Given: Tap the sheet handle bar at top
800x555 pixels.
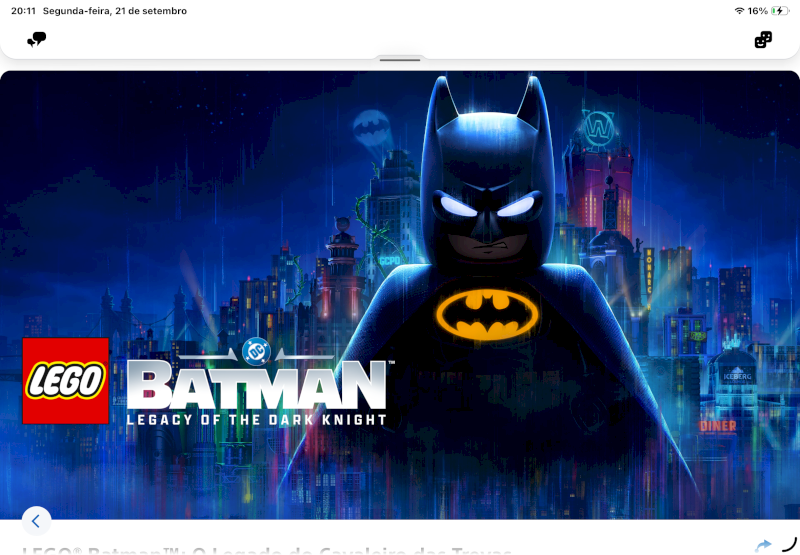Looking at the screenshot, I should pyautogui.click(x=400, y=60).
